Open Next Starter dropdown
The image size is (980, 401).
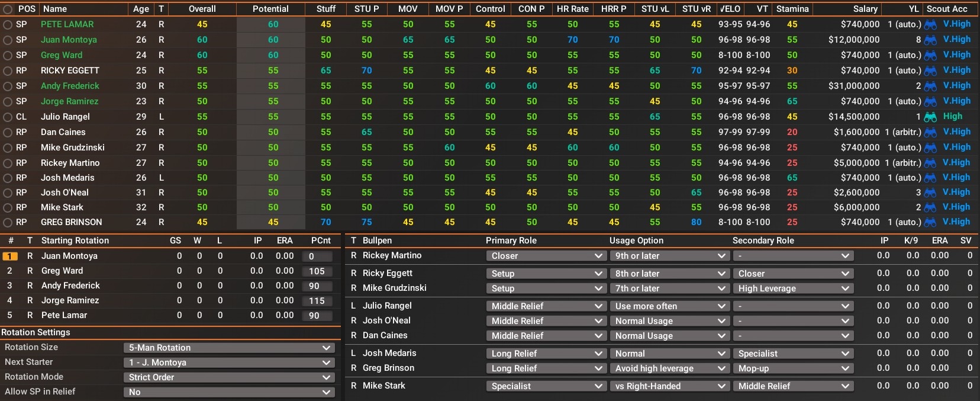tap(229, 362)
